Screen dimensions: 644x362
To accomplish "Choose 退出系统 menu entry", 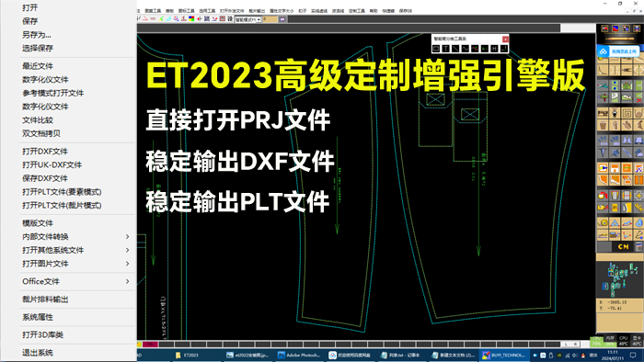I will (x=38, y=353).
